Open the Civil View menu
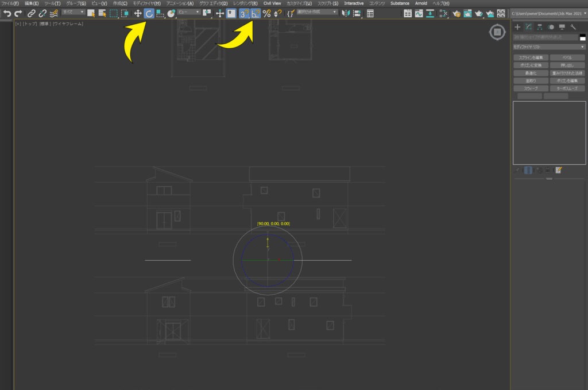Screen dimensions: 588x390 point(272,3)
